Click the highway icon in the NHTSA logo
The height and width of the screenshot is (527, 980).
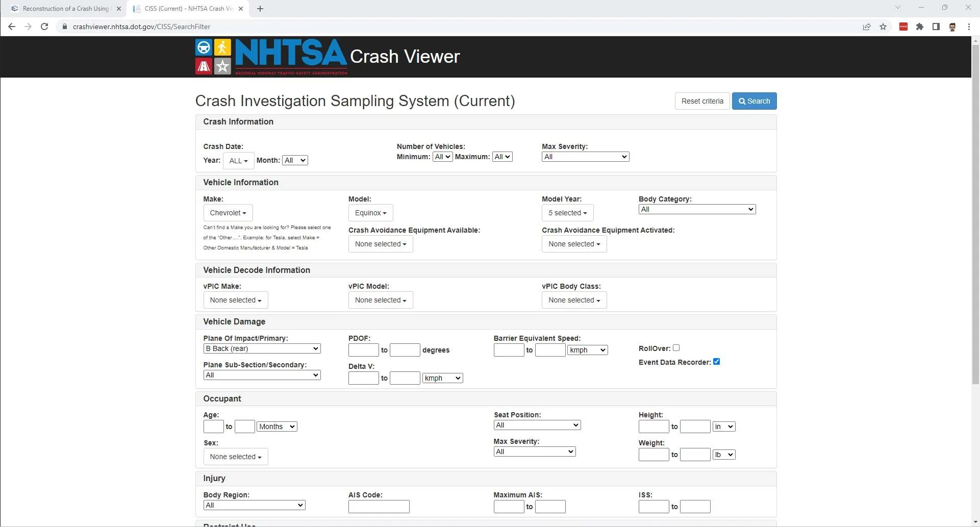[x=204, y=66]
